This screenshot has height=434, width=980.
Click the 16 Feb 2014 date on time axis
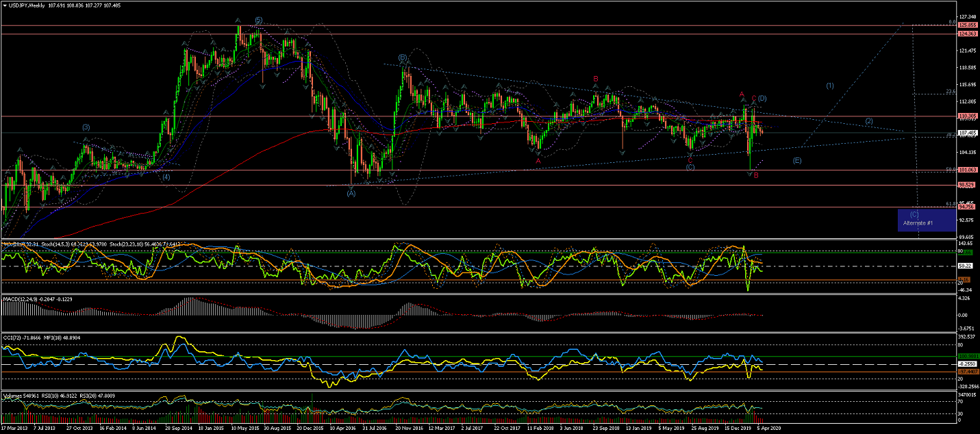click(112, 429)
